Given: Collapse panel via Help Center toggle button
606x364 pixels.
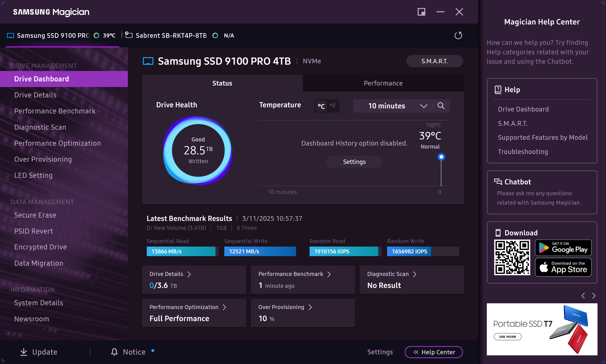Looking at the screenshot, I should [434, 352].
